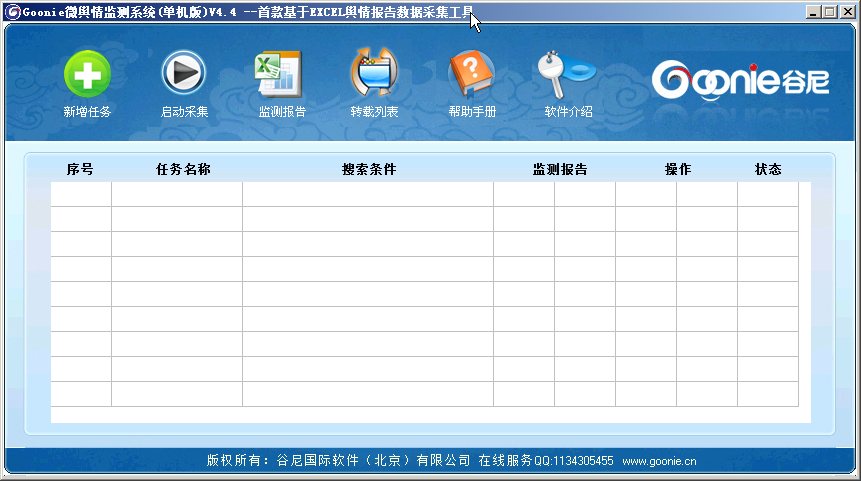
Task: Click first row's search condition cell
Action: point(368,194)
